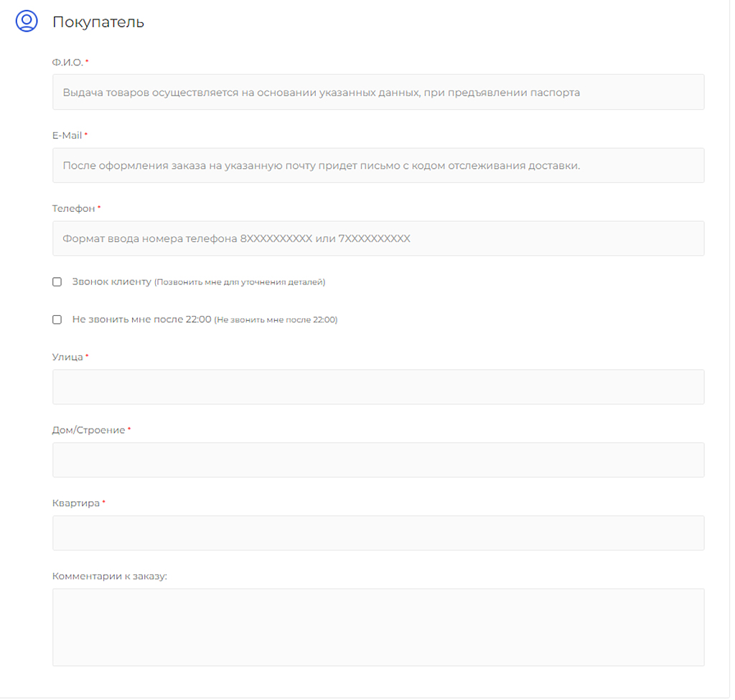Screen dimensions: 735x700
Task: Tick the Звонок клиенту checkbox
Action: 57,282
